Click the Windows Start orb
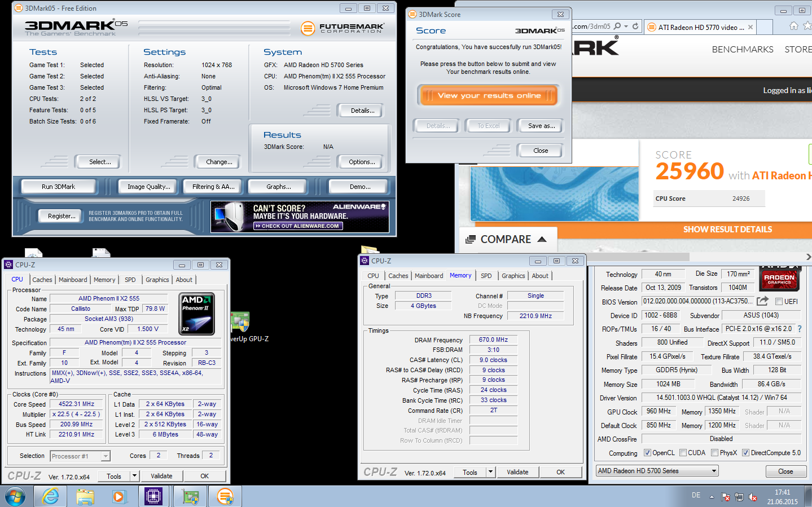Screen dimensions: 812x507 [x=15, y=497]
